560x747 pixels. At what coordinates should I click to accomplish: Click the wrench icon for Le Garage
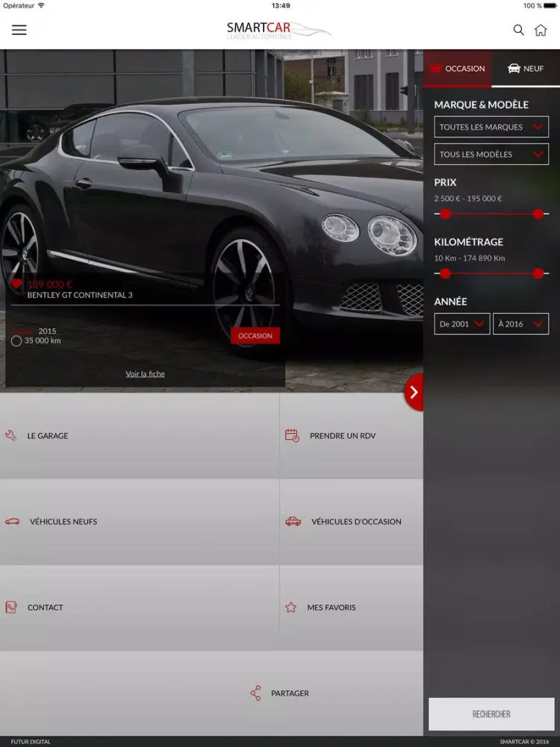(x=11, y=435)
